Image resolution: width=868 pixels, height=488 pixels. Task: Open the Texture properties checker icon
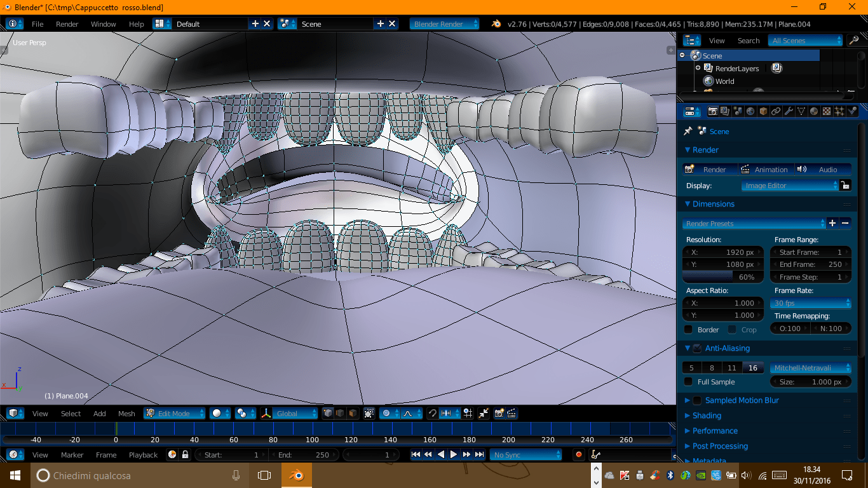click(x=827, y=111)
